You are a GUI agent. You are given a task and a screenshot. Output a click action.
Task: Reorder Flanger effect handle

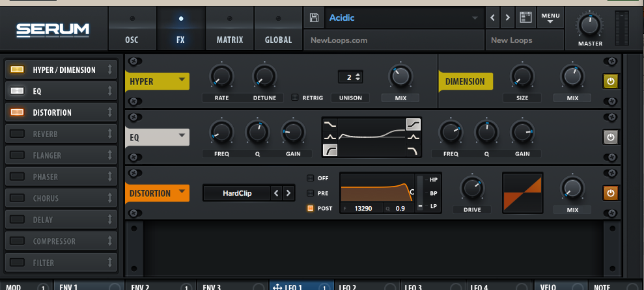point(109,155)
